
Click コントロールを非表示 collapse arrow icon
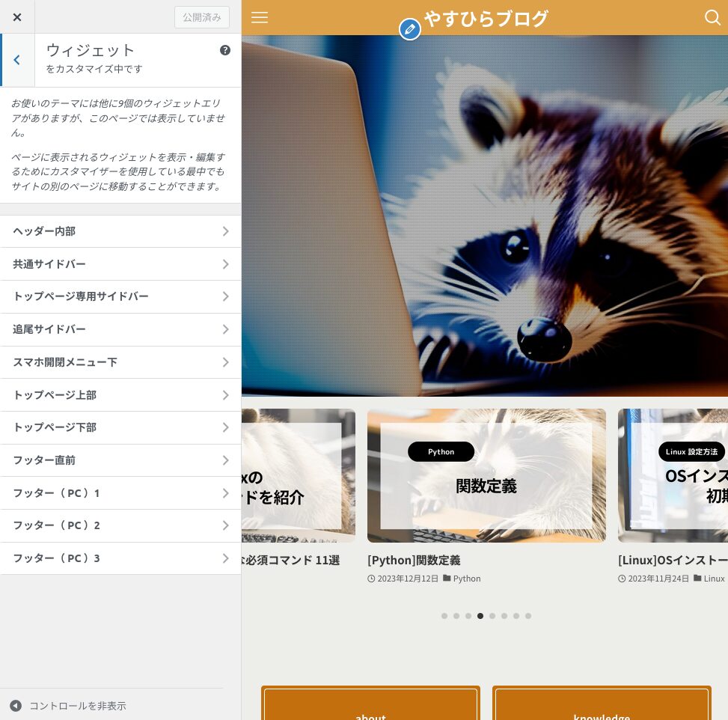click(x=16, y=706)
